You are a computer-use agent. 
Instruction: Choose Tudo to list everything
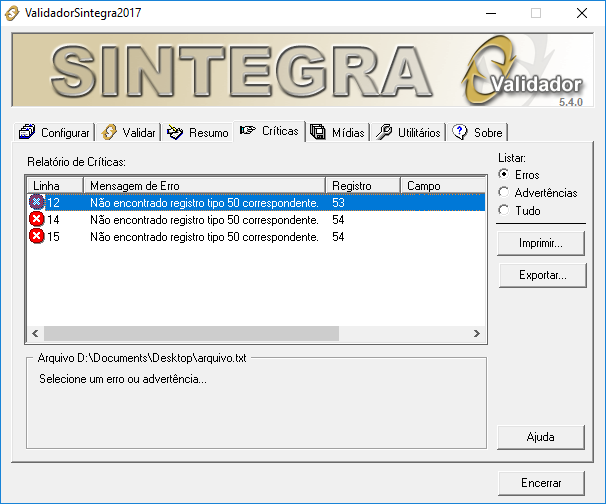point(504,211)
